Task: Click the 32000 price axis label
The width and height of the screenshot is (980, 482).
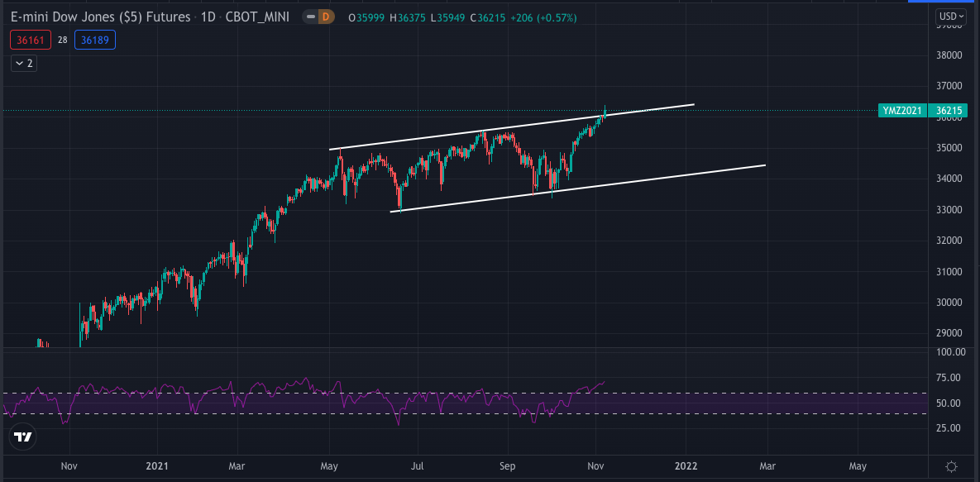Action: pos(948,240)
